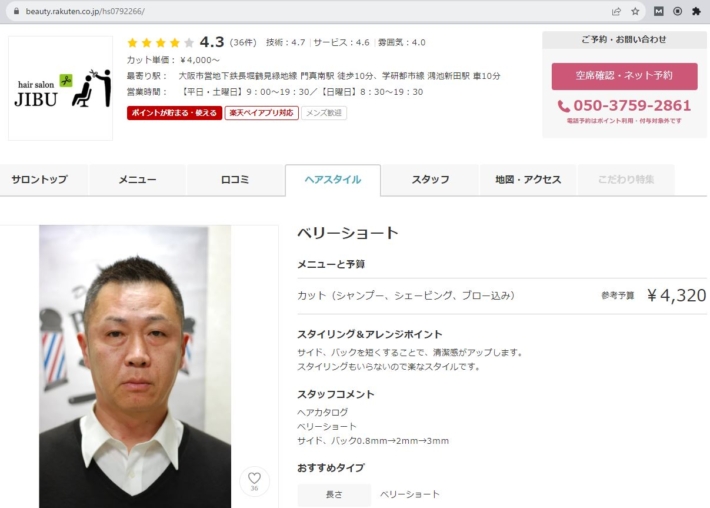710x508 pixels.
Task: Click the 雰囲気：4.0 rating text
Action: click(402, 43)
